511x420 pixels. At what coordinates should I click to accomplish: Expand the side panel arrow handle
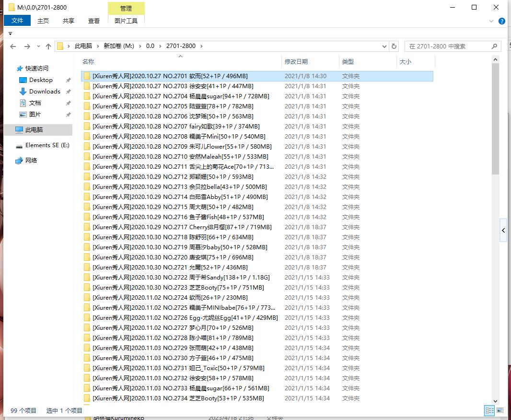click(503, 230)
